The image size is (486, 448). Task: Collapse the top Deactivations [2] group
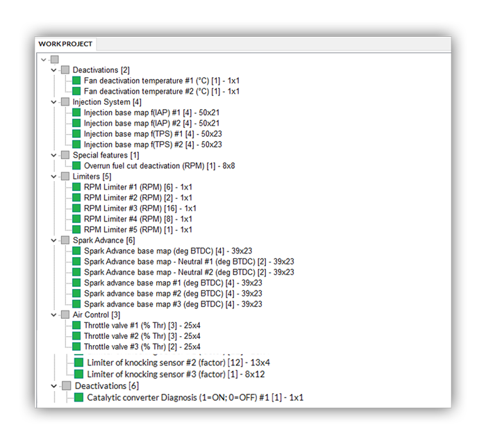point(54,70)
